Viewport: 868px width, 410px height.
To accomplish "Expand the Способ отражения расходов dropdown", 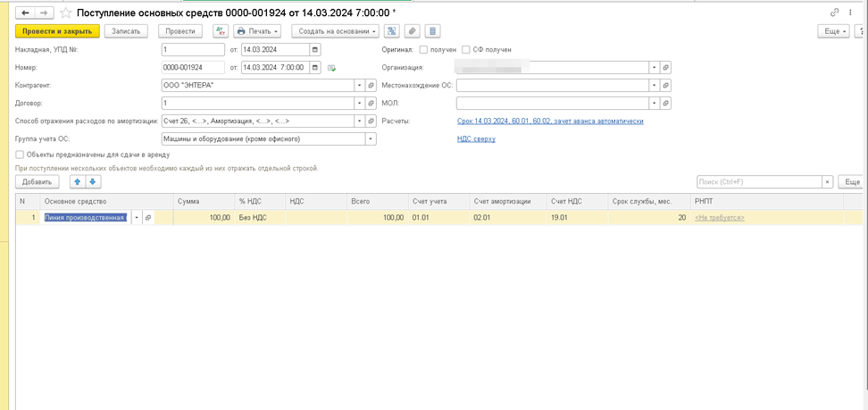I will [x=360, y=121].
